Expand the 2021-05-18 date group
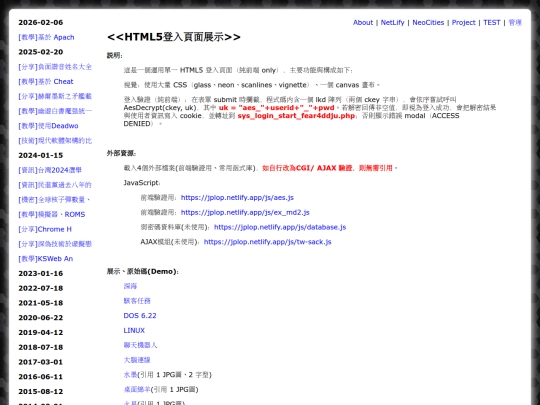Image resolution: width=540 pixels, height=405 pixels. [x=41, y=303]
